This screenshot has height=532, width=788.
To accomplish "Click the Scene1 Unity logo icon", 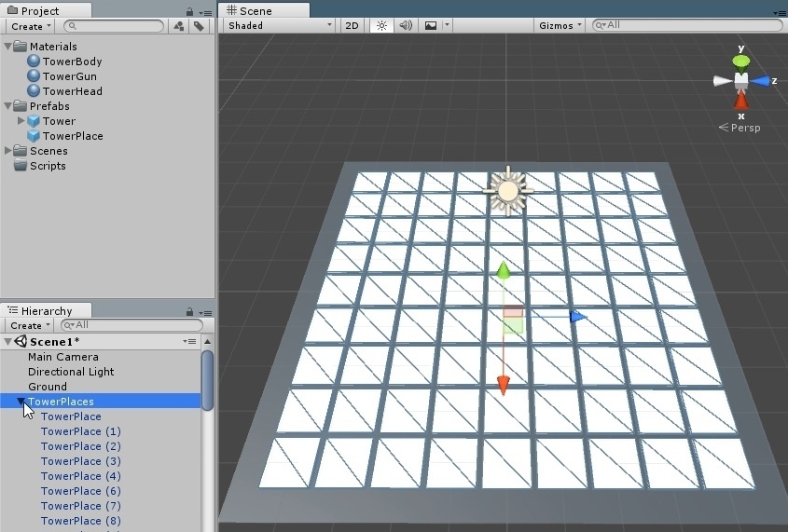I will tap(21, 341).
